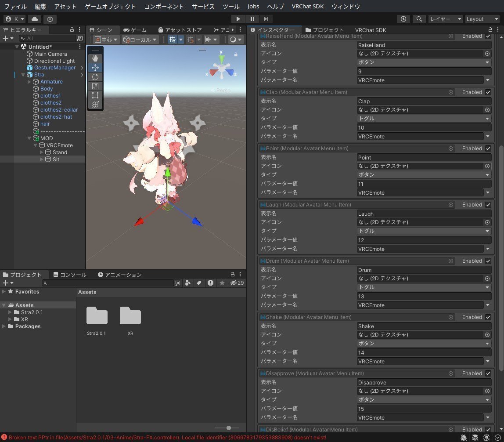The width and height of the screenshot is (504, 442).
Task: Open project search by log type
Action: tap(210, 283)
